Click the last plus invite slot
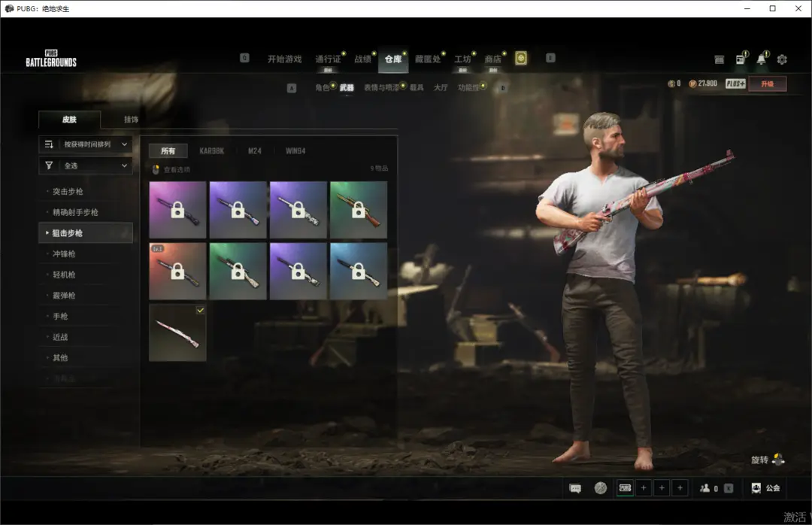 pyautogui.click(x=680, y=487)
